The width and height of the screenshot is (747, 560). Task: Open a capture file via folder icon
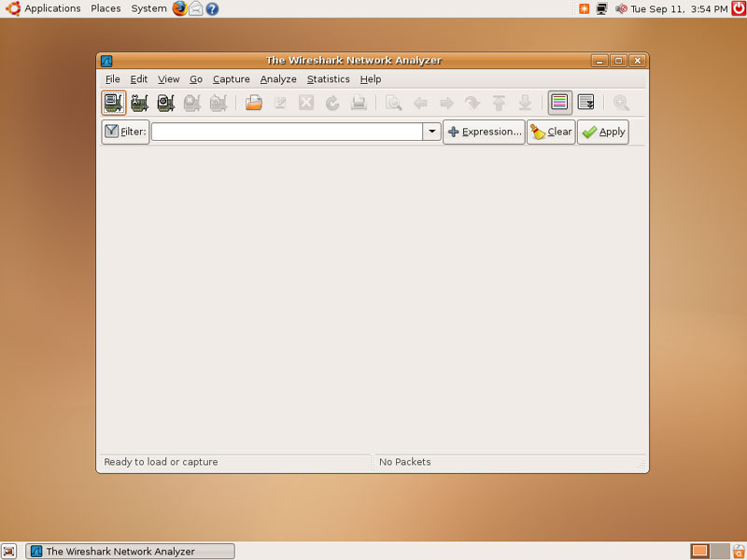253,103
